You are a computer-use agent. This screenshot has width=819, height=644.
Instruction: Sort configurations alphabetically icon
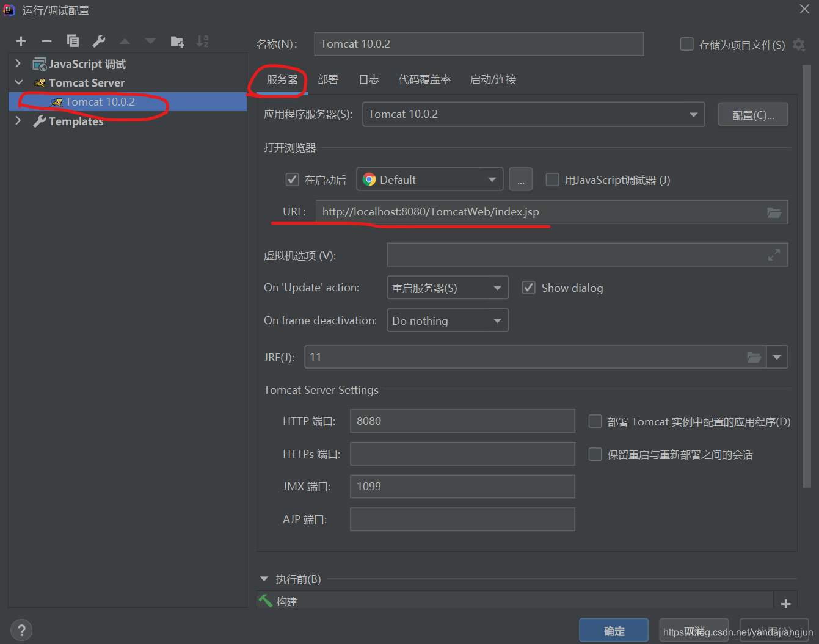tap(203, 42)
